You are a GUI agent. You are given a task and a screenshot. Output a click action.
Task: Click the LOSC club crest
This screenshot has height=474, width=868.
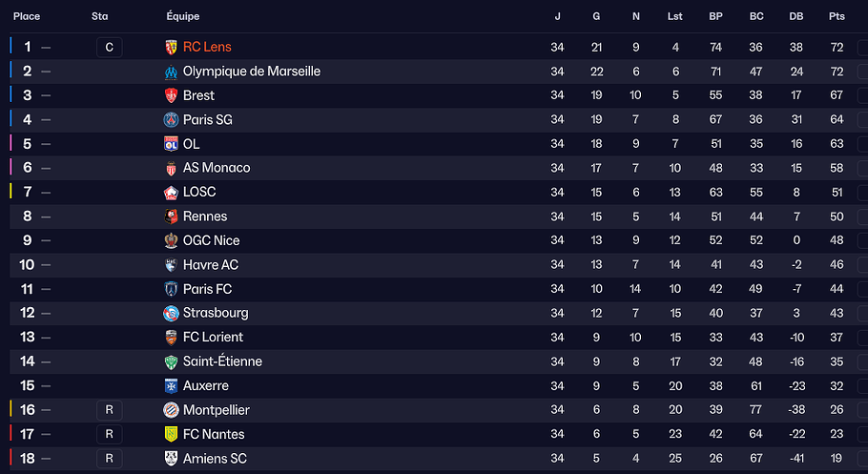coord(172,193)
